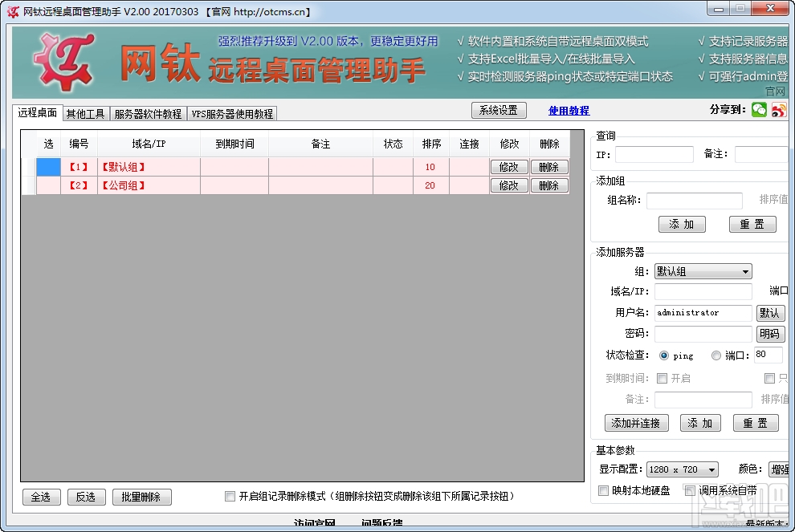Focus the 域名/IP field in 添加服务器

703,292
